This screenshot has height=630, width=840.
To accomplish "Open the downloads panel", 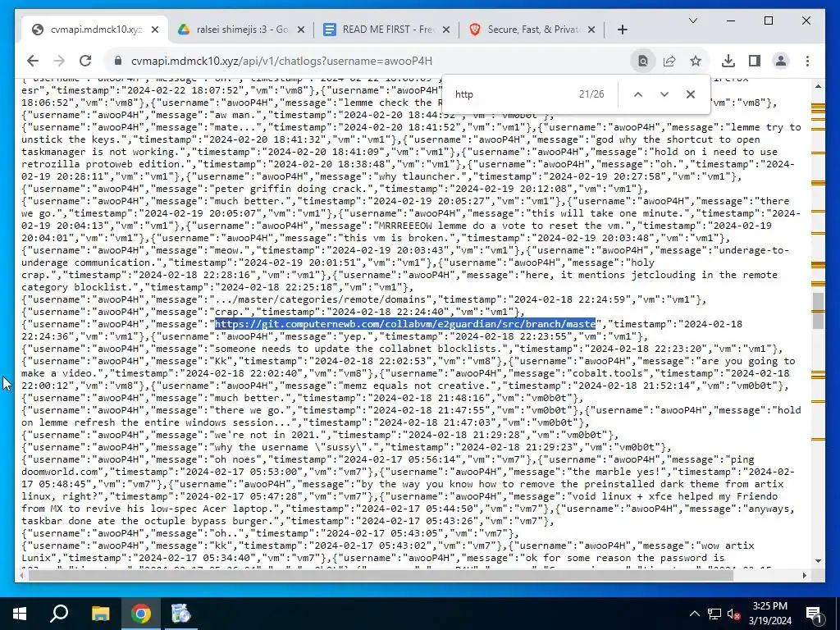I will tap(728, 61).
